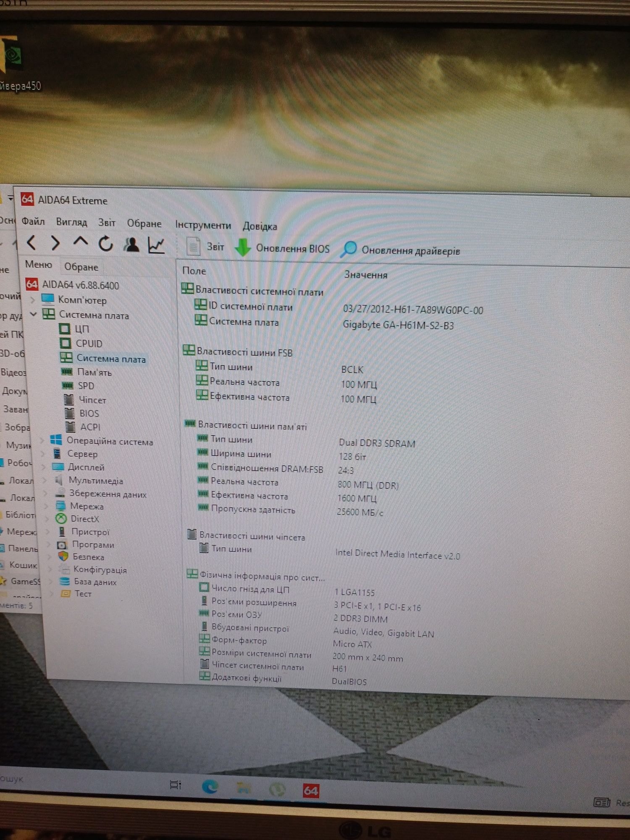
Task: Open the Інструменти menu
Action: pyautogui.click(x=203, y=225)
